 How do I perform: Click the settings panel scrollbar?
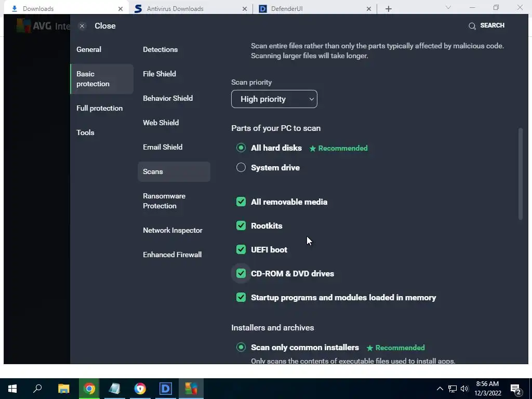pyautogui.click(x=521, y=174)
